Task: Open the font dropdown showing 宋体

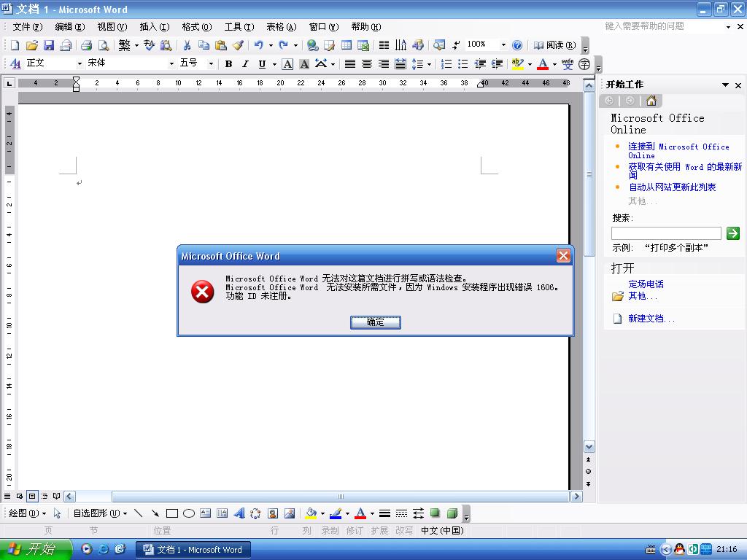Action: coord(171,64)
